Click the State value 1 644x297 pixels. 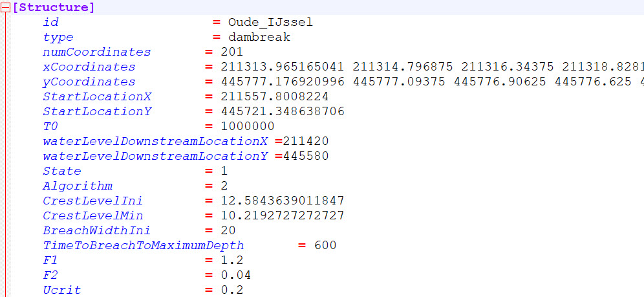pyautogui.click(x=224, y=171)
